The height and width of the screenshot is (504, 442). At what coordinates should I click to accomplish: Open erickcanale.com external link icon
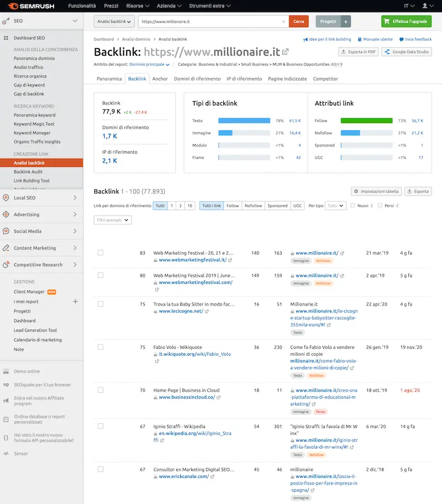213,477
